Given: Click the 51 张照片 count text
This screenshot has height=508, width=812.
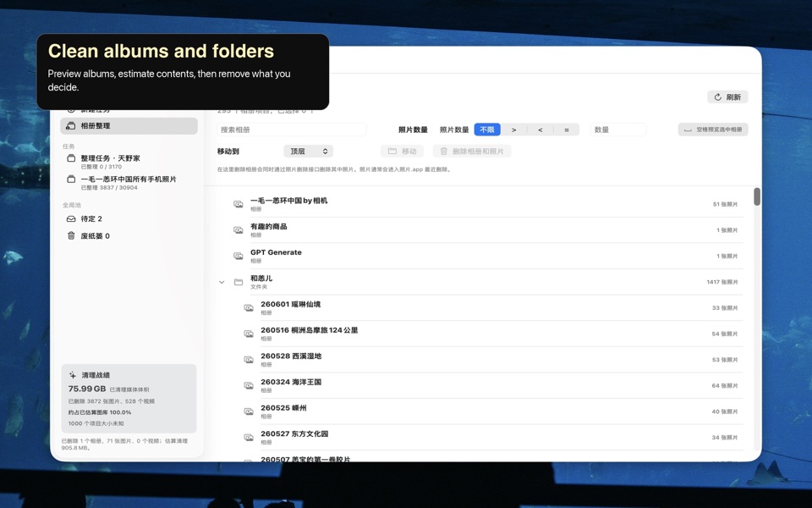Looking at the screenshot, I should 725,204.
